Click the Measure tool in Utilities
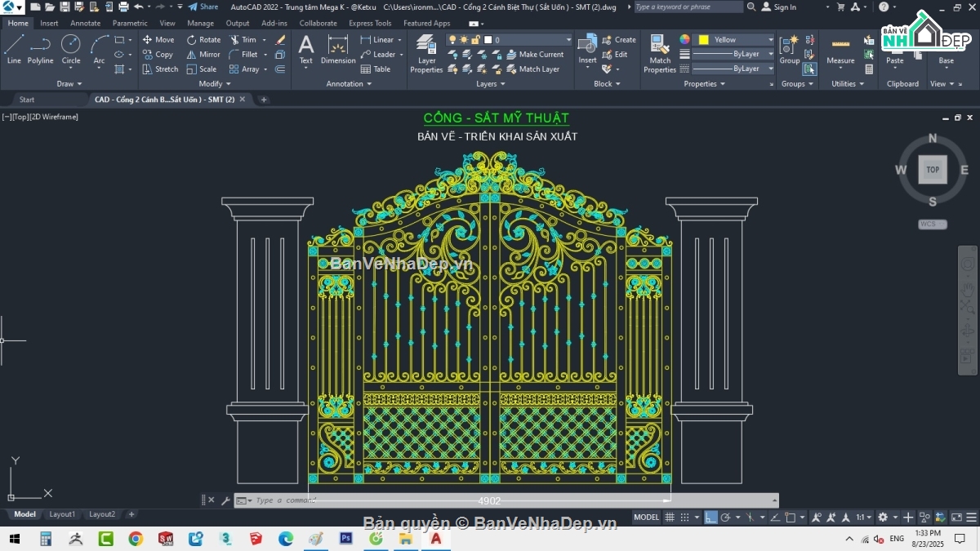The height and width of the screenshot is (551, 980). [x=840, y=51]
